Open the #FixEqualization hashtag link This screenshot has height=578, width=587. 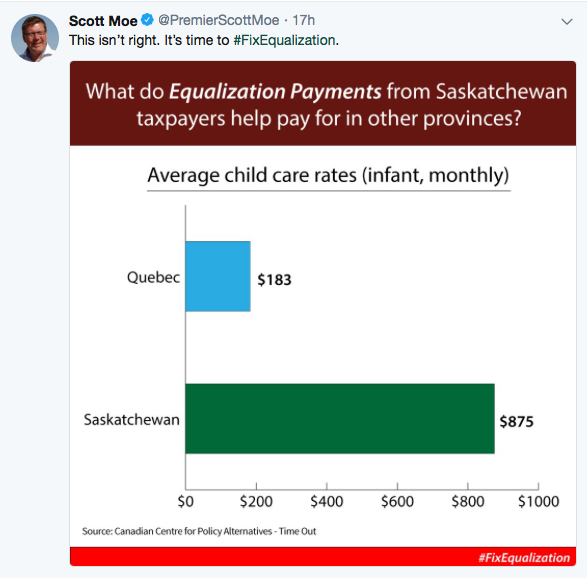pyautogui.click(x=284, y=40)
